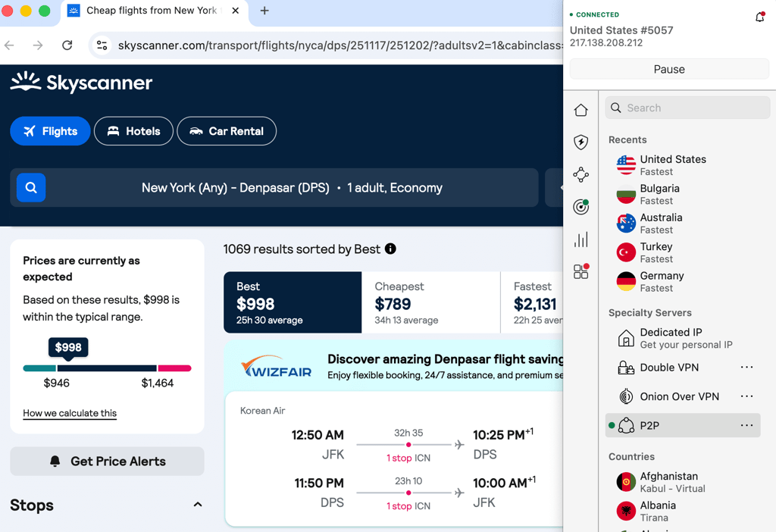Click the 1 stop ICN return label
The width and height of the screenshot is (776, 532).
click(x=408, y=505)
